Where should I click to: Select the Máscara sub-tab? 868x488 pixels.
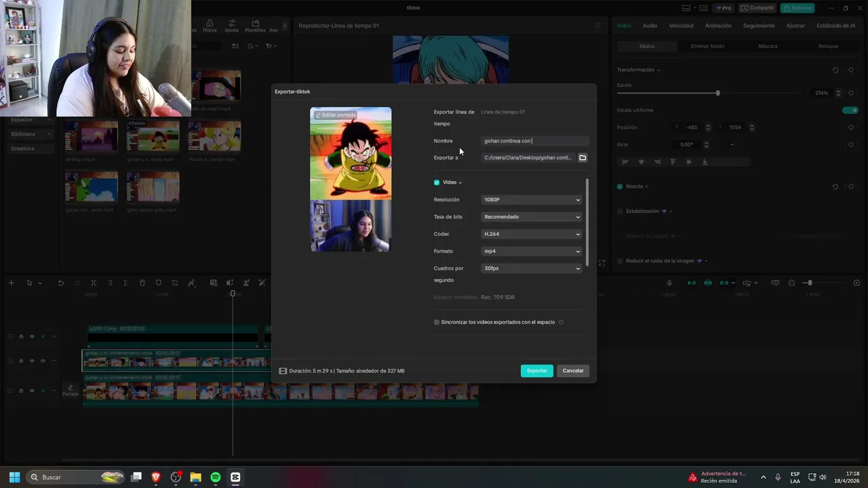click(768, 46)
